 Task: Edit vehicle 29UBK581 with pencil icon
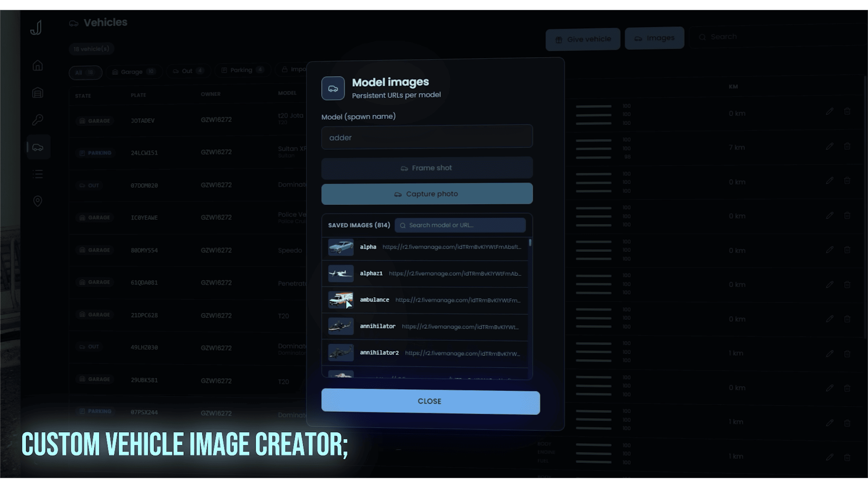pos(830,388)
